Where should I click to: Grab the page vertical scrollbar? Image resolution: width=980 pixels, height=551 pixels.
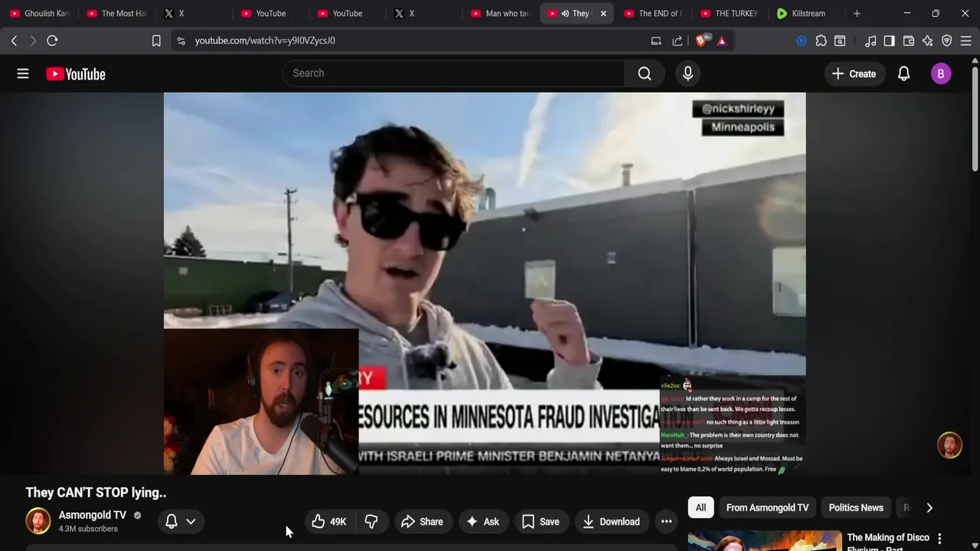coord(975,119)
